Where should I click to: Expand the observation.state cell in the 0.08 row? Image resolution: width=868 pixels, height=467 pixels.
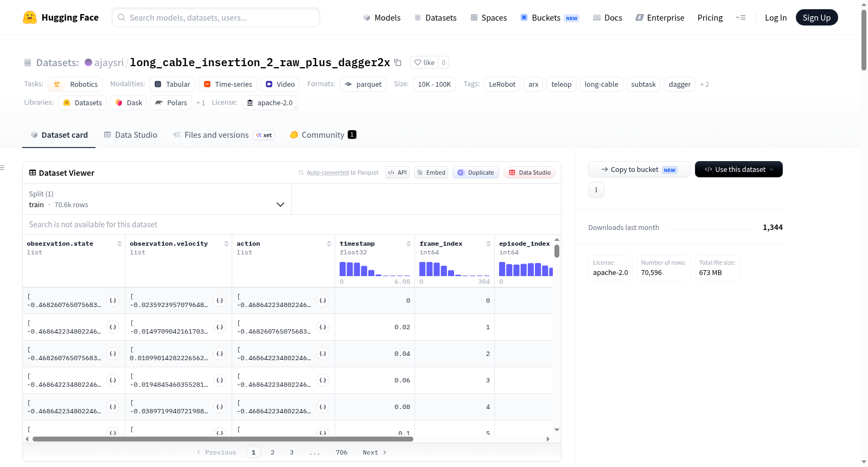113,407
